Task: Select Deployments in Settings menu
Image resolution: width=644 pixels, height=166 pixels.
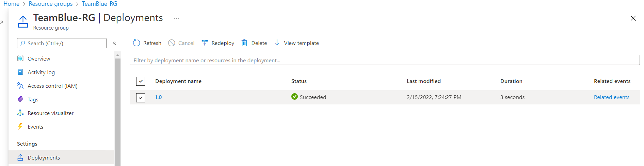Action: [44, 157]
